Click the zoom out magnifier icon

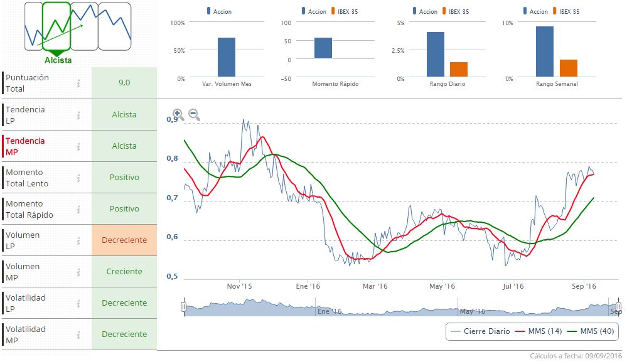[194, 115]
